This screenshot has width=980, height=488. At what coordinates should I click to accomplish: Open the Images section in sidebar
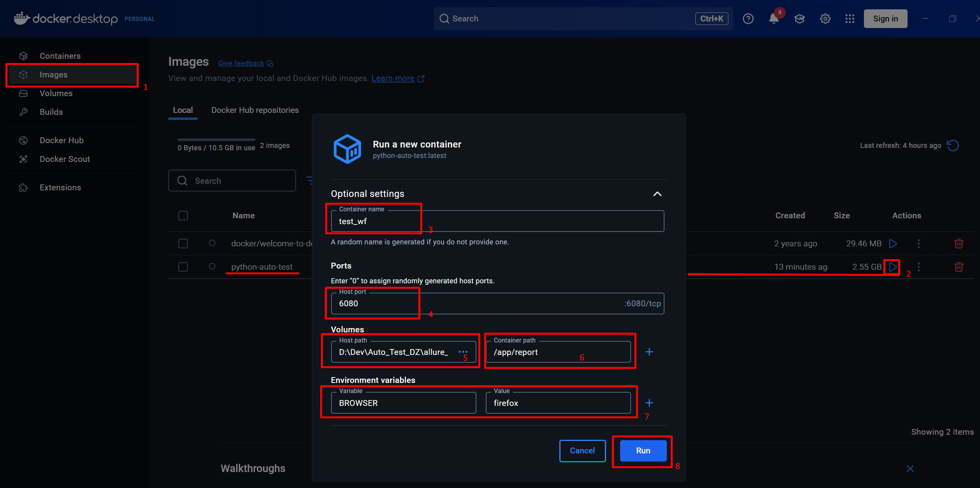[x=72, y=74]
